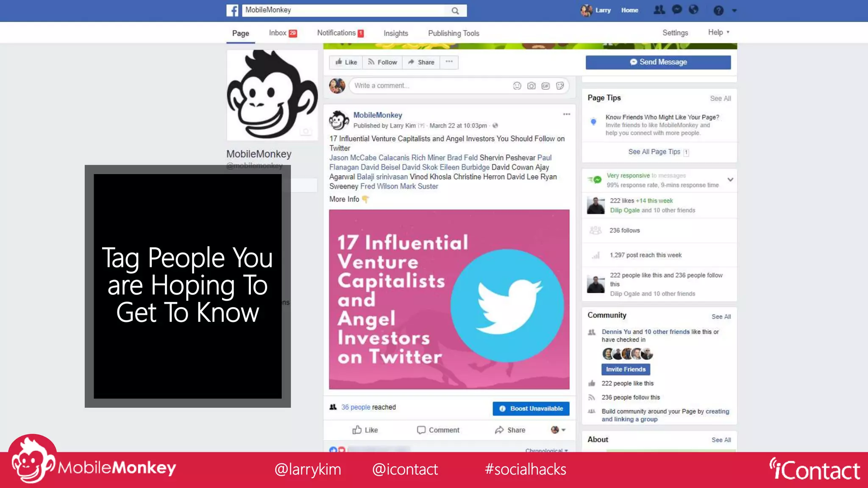See all in the About section
Screen dimensions: 868x488
pyautogui.click(x=721, y=440)
